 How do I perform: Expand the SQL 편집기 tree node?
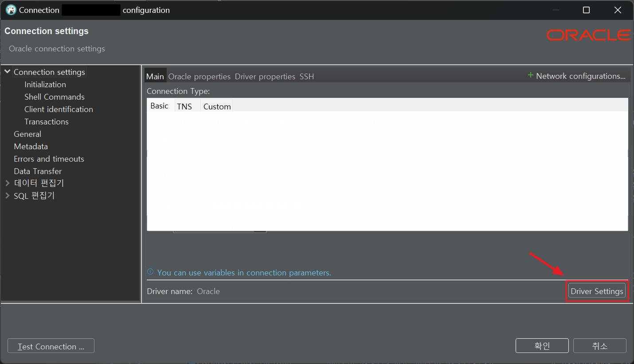pyautogui.click(x=8, y=195)
